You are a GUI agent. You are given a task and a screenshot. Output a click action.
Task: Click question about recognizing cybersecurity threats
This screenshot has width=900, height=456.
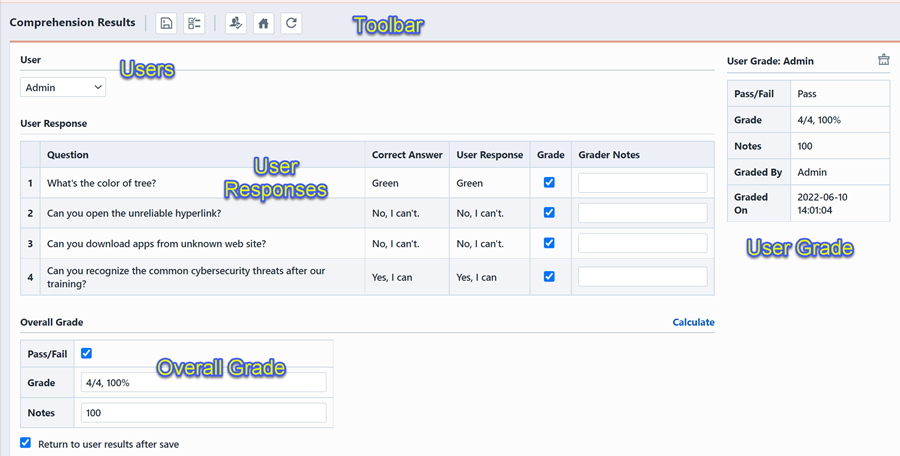[x=186, y=277]
